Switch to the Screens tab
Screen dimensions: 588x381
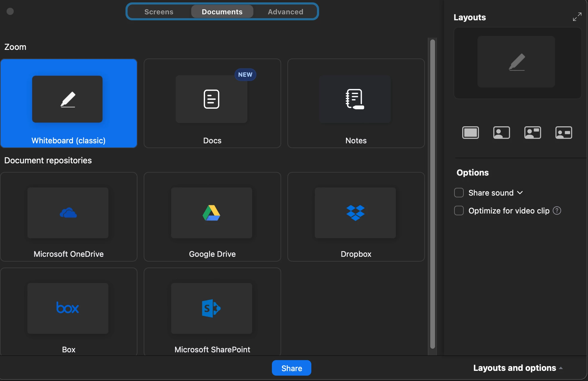[159, 12]
